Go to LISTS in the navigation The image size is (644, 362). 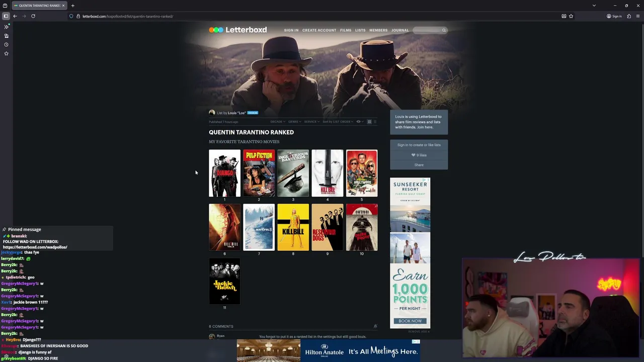tap(360, 30)
